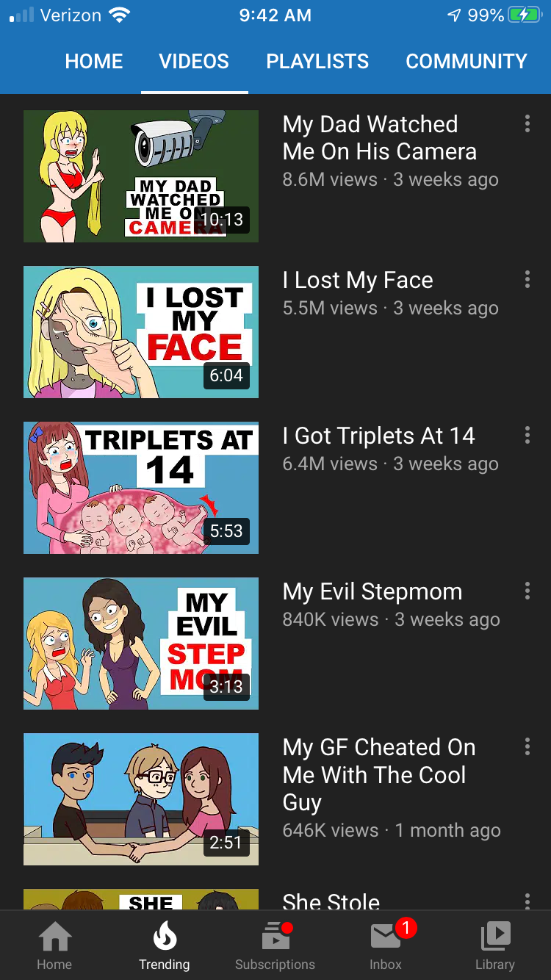
Task: Switch to the HOME channel tab
Action: coord(94,62)
